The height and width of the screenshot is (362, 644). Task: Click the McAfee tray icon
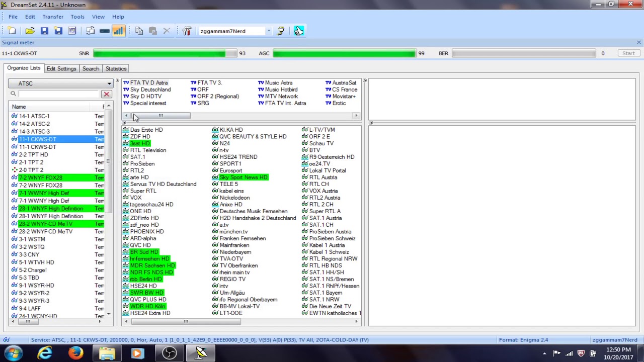point(581,353)
